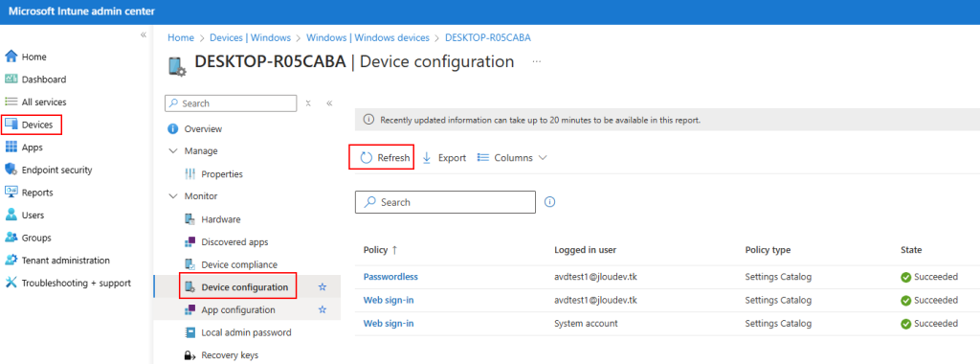Open Troubleshooting + support in the navigation
Screen dimensions: 980x364
68,283
